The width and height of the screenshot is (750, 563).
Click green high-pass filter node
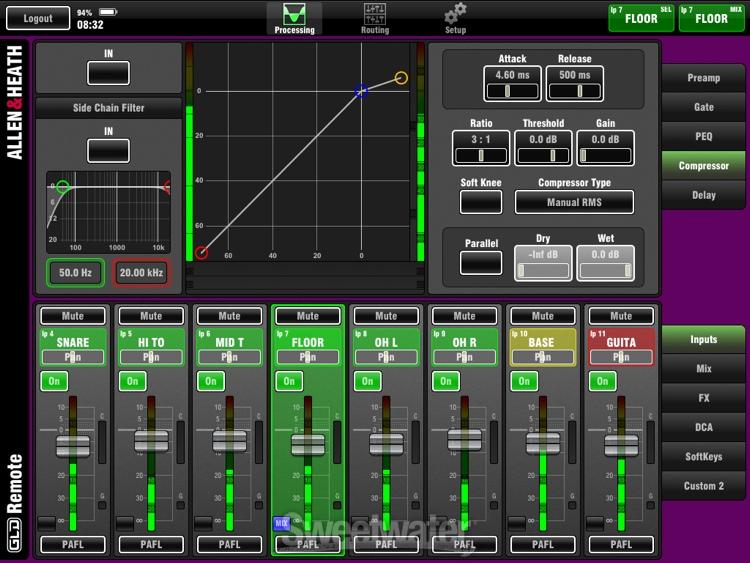63,187
